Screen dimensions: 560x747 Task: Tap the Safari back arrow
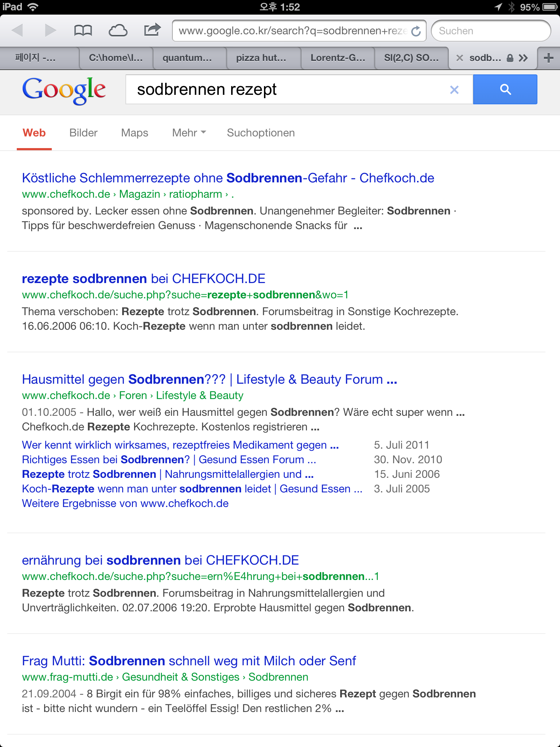click(17, 31)
